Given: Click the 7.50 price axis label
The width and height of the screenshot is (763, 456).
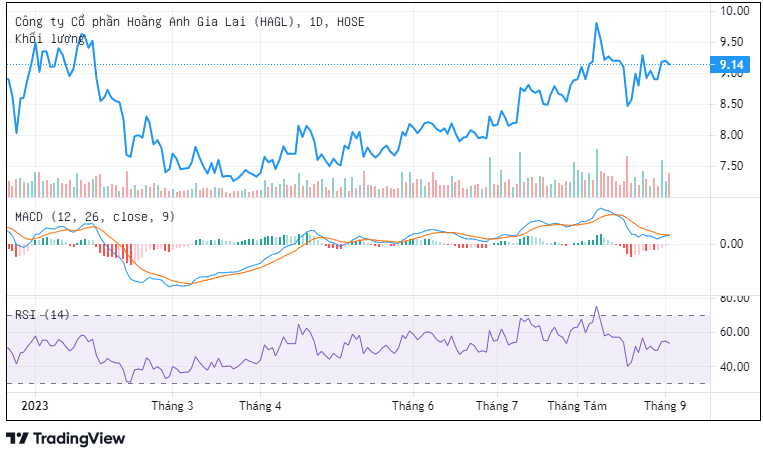Looking at the screenshot, I should (734, 166).
